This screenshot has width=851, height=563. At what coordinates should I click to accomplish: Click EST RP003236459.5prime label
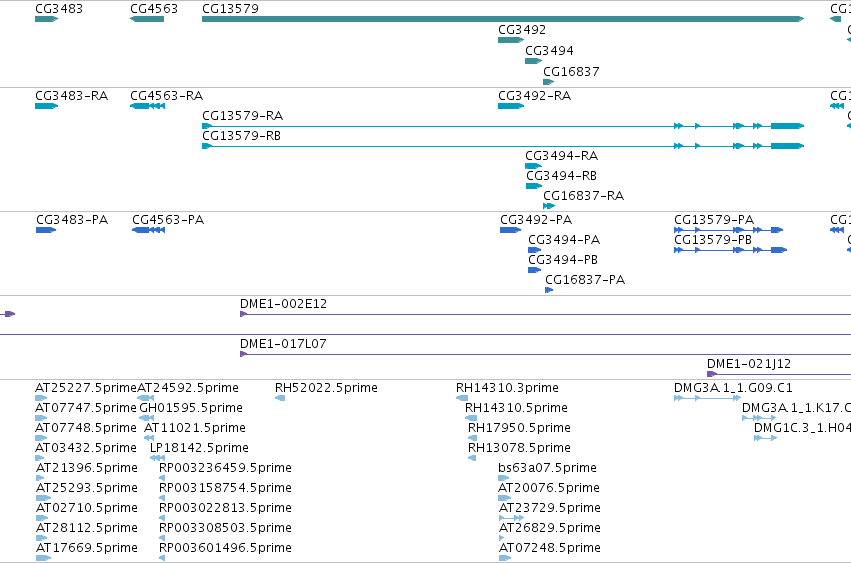(x=225, y=469)
